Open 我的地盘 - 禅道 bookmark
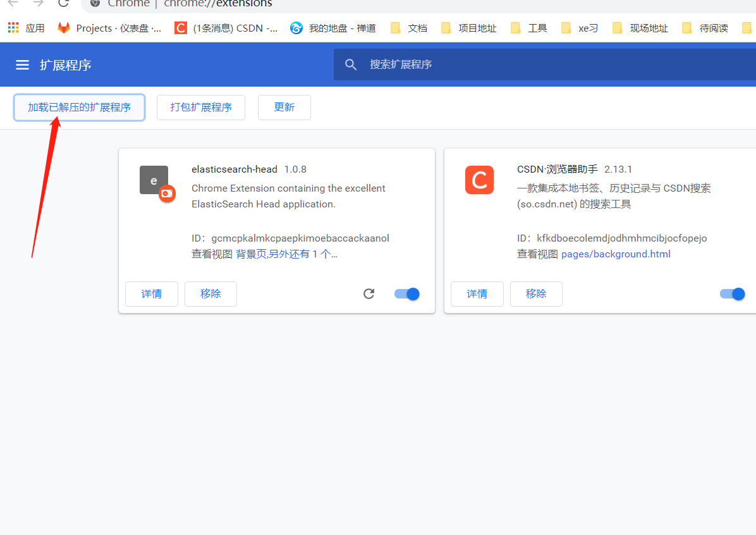The image size is (756, 535). point(333,28)
